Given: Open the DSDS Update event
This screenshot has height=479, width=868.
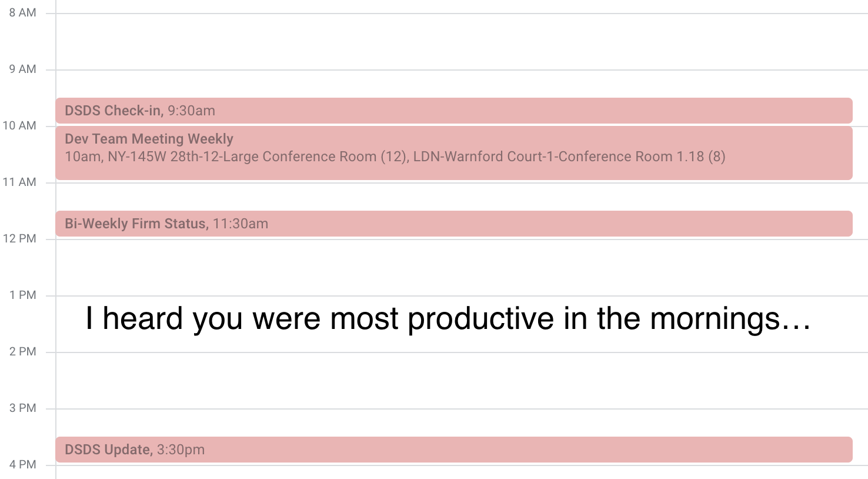Looking at the screenshot, I should [453, 450].
